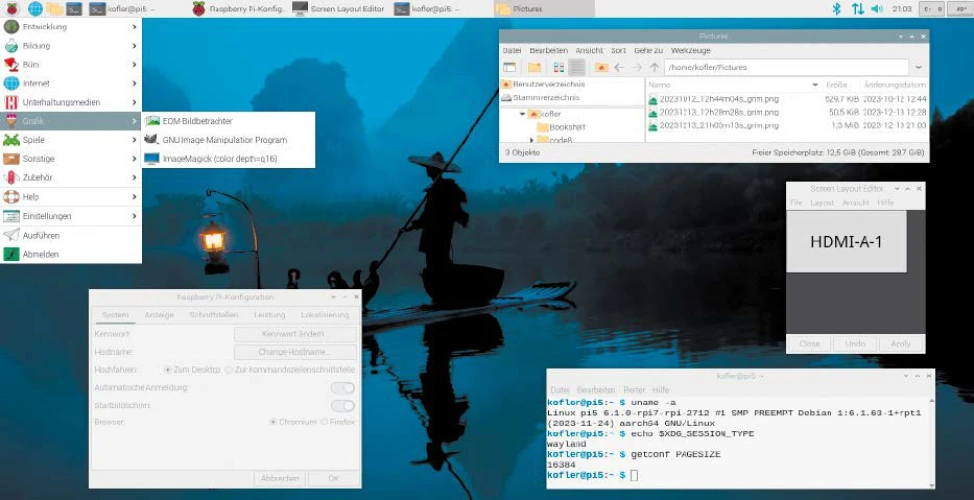Launch GNU Image Manipulation Program
Screen dimensions: 974x500
tap(224, 140)
